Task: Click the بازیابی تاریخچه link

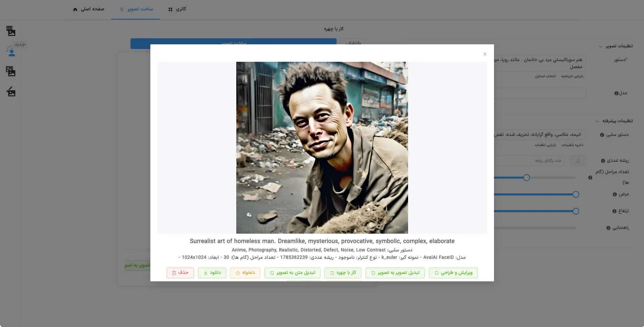Action: point(572,76)
